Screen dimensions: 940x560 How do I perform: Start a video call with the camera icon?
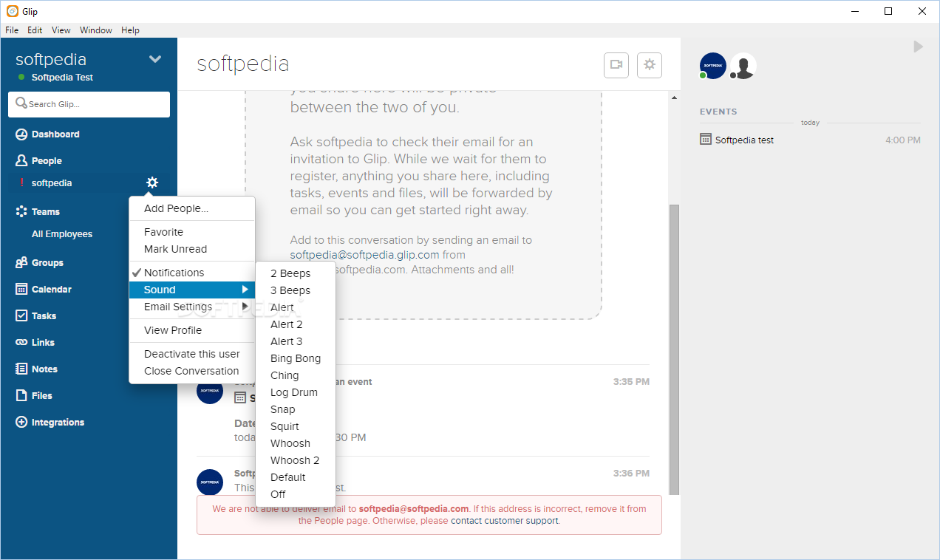click(x=616, y=65)
